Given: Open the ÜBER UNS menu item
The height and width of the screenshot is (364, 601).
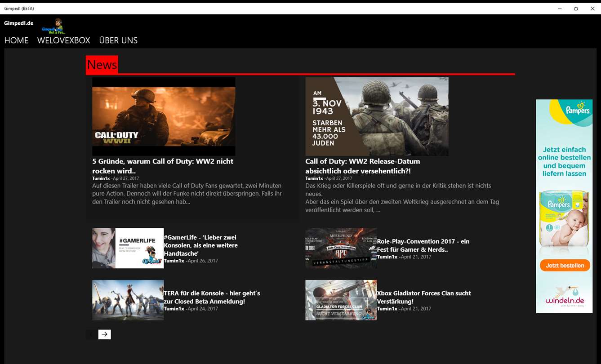Looking at the screenshot, I should coord(118,40).
